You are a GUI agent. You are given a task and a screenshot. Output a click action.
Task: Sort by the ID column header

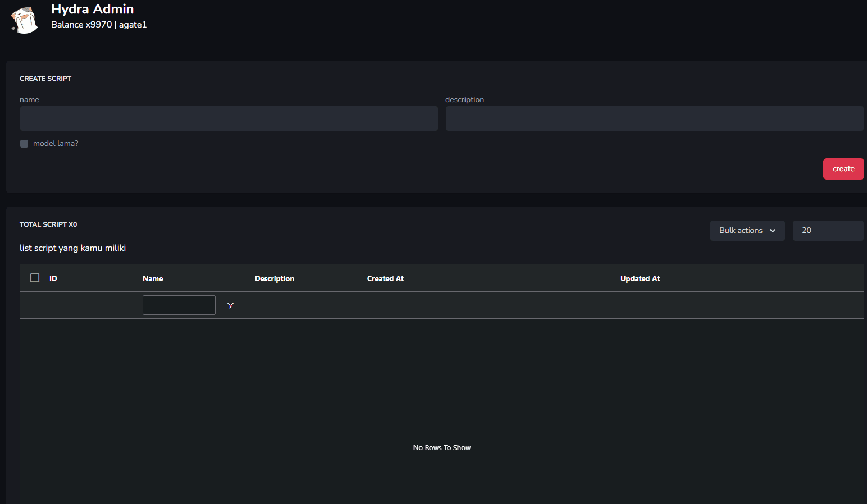tap(53, 278)
